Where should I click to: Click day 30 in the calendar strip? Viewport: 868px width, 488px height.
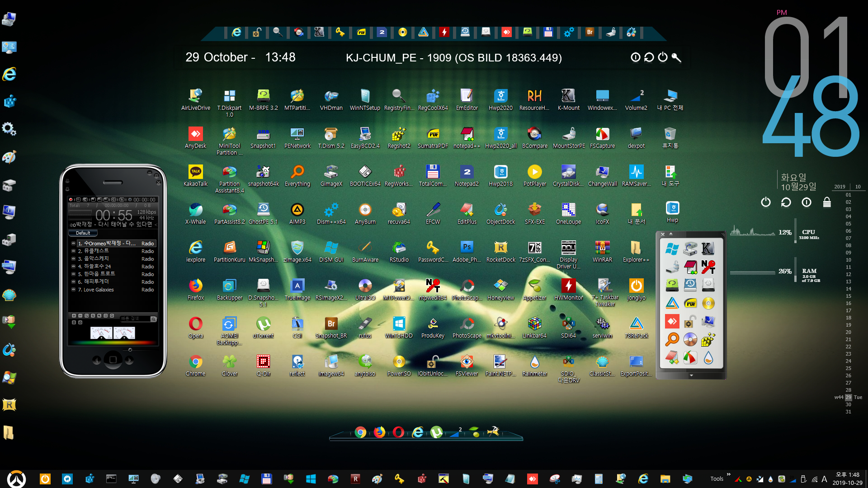(848, 404)
